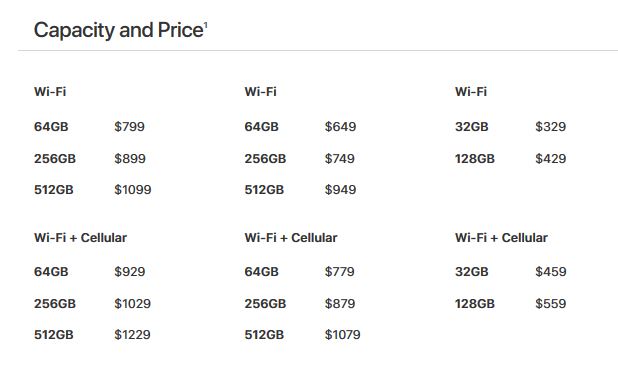Click the middle column Wi-Fi heading

pos(261,92)
